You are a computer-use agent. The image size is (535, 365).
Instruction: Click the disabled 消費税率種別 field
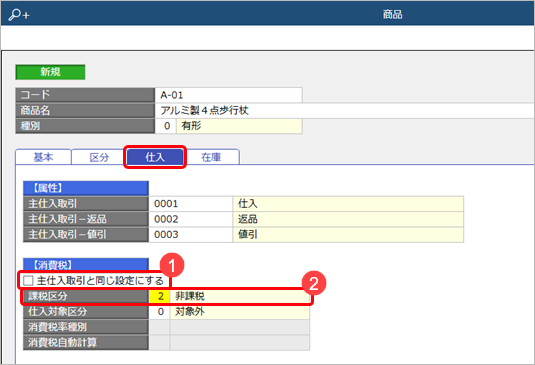tap(229, 327)
